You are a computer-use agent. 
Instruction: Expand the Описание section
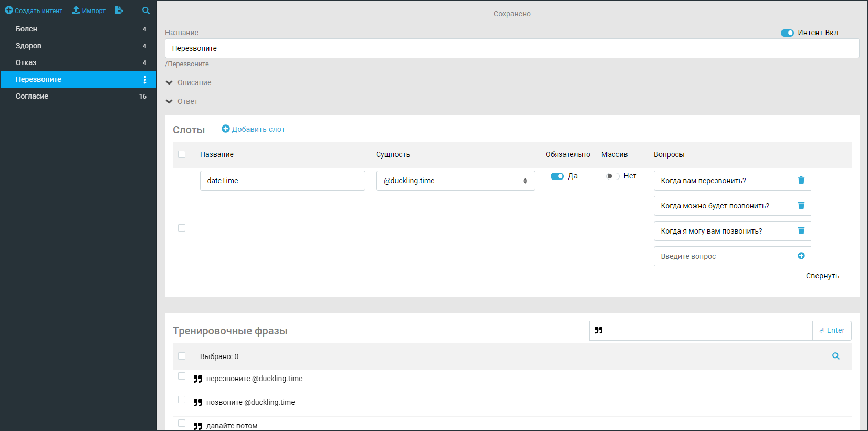click(189, 82)
